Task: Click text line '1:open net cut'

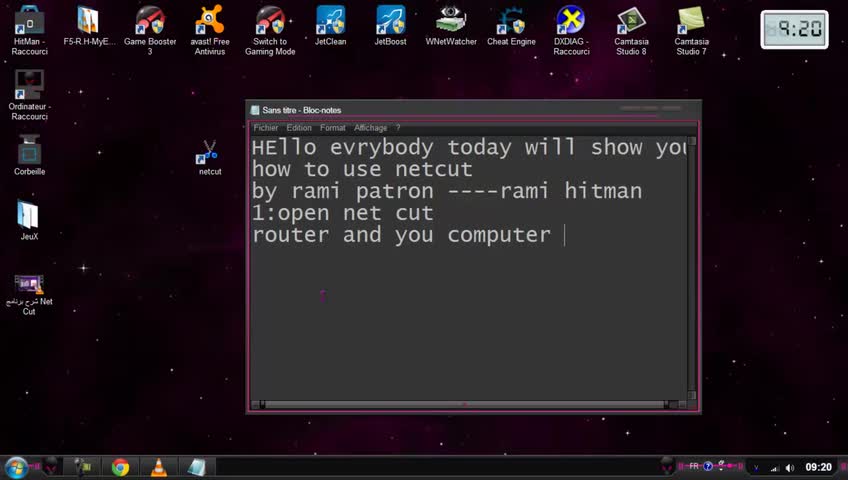Action: (x=342, y=213)
